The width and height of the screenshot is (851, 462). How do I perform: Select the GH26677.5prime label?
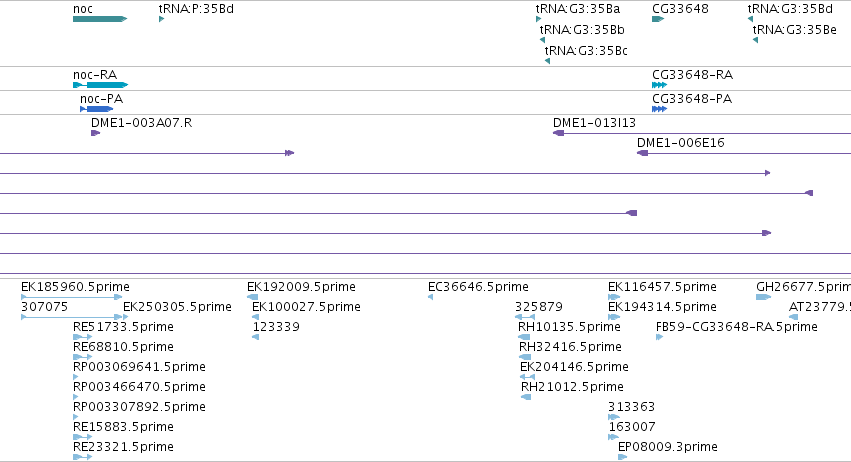(x=803, y=287)
